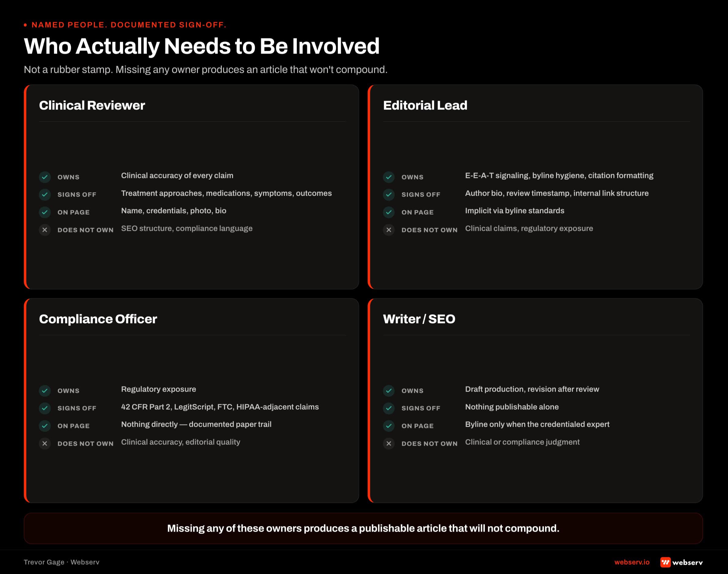Click the SIGNS OFF label in Writer / SEO card
This screenshot has height=574, width=728.
pyautogui.click(x=421, y=408)
